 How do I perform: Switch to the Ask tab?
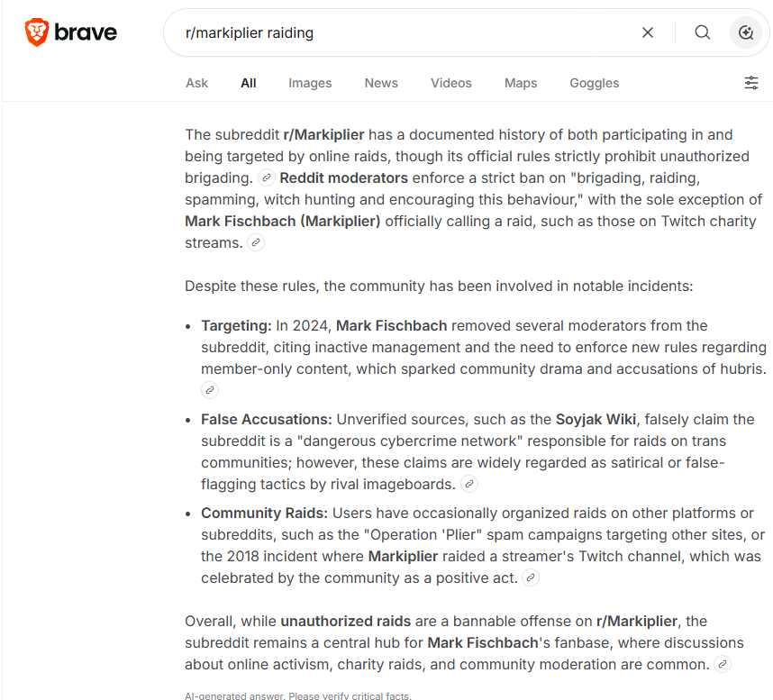click(196, 83)
